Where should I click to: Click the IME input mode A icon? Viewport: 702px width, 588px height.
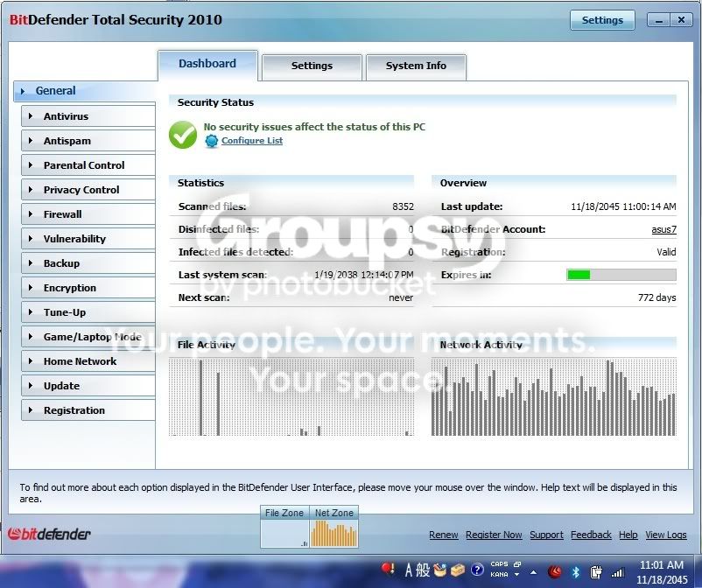[x=408, y=570]
